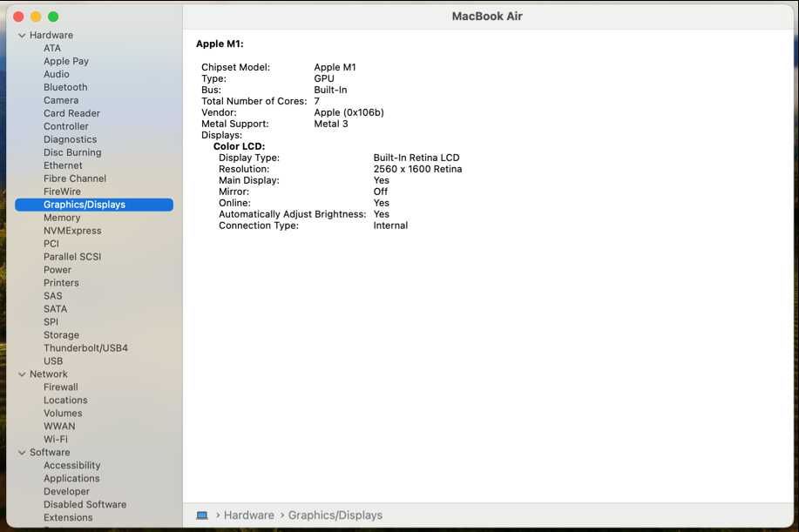This screenshot has width=799, height=532.
Task: Show Wi-Fi network information
Action: (55, 440)
